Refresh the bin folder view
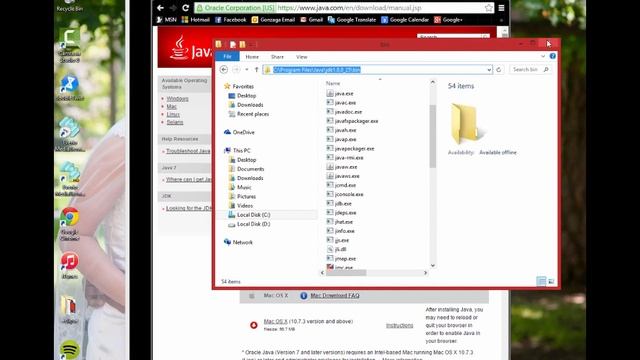The height and width of the screenshot is (360, 640). [x=498, y=70]
